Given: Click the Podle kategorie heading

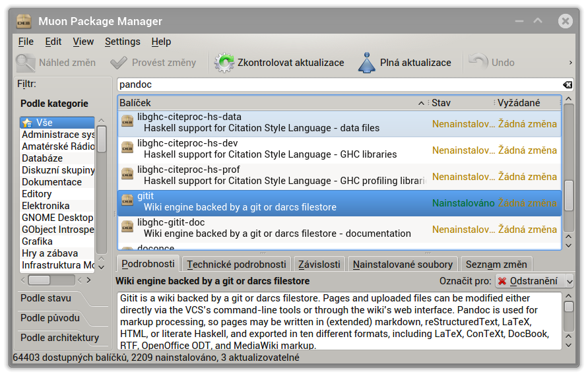Looking at the screenshot, I should tap(54, 104).
